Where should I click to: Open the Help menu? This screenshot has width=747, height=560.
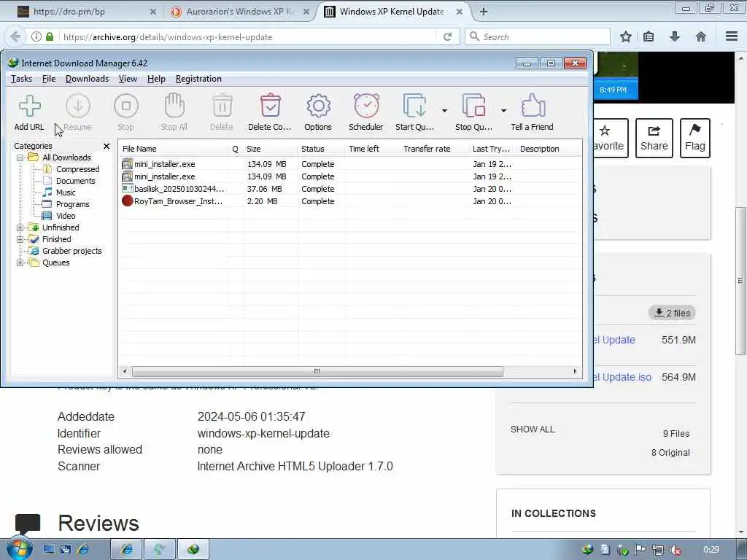click(x=156, y=79)
